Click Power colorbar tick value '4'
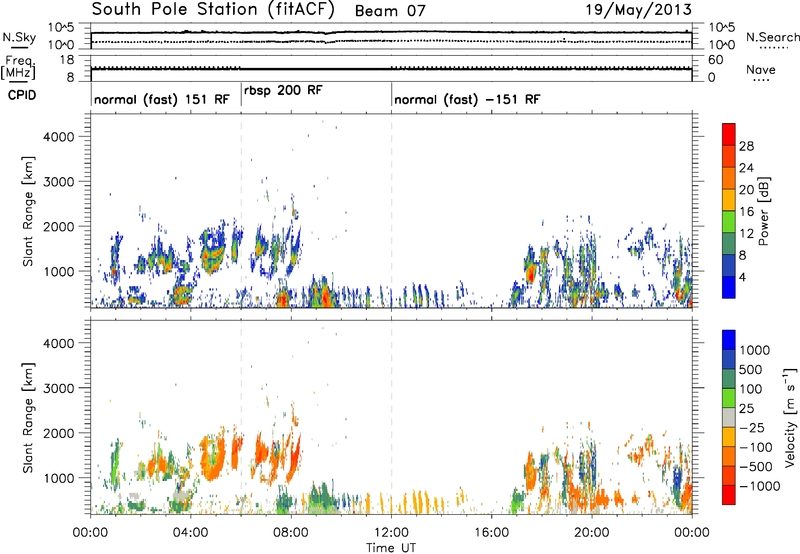This screenshot has height=554, width=800. coord(742,277)
